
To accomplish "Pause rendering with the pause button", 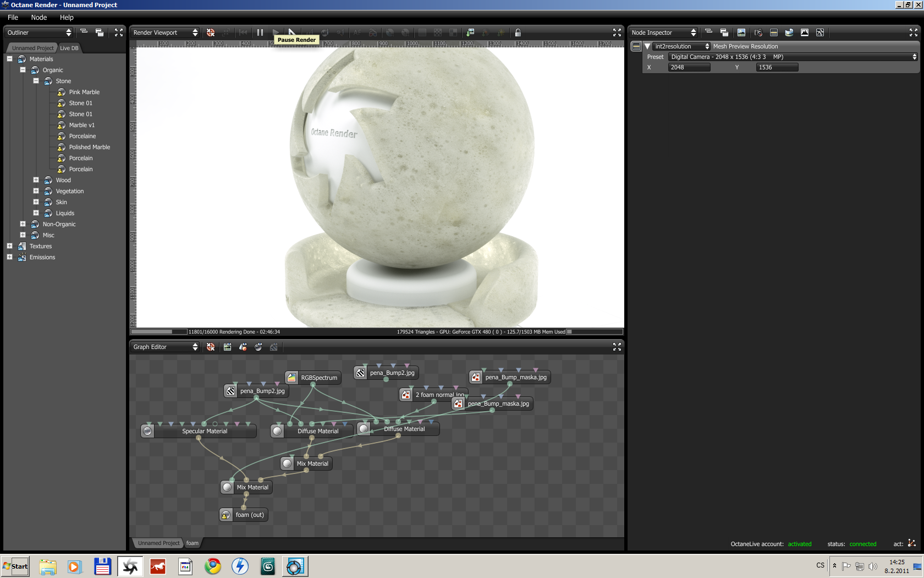I will pos(260,32).
